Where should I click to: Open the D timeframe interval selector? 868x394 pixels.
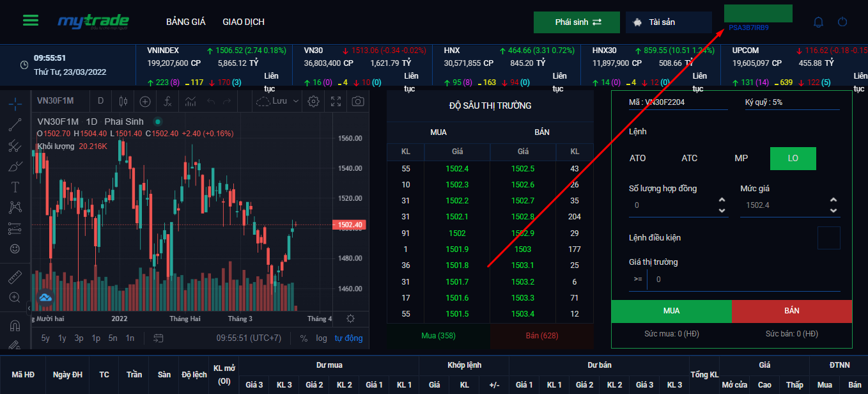pos(100,101)
